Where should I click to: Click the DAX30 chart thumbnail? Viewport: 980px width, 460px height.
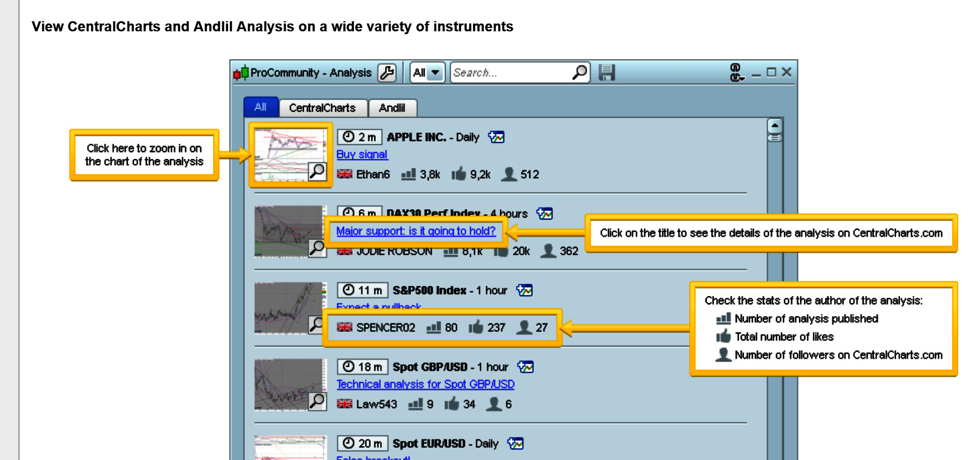click(x=290, y=232)
